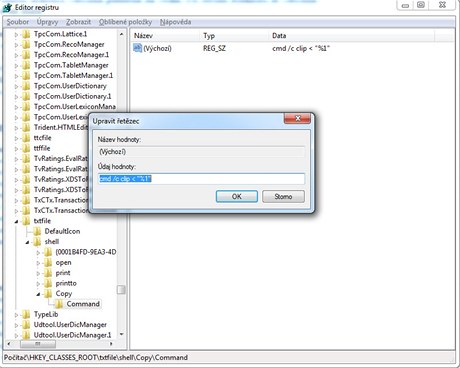Screen dimensions: 460x368
Task: Click the Údaj hodnoty input field
Action: 201,179
